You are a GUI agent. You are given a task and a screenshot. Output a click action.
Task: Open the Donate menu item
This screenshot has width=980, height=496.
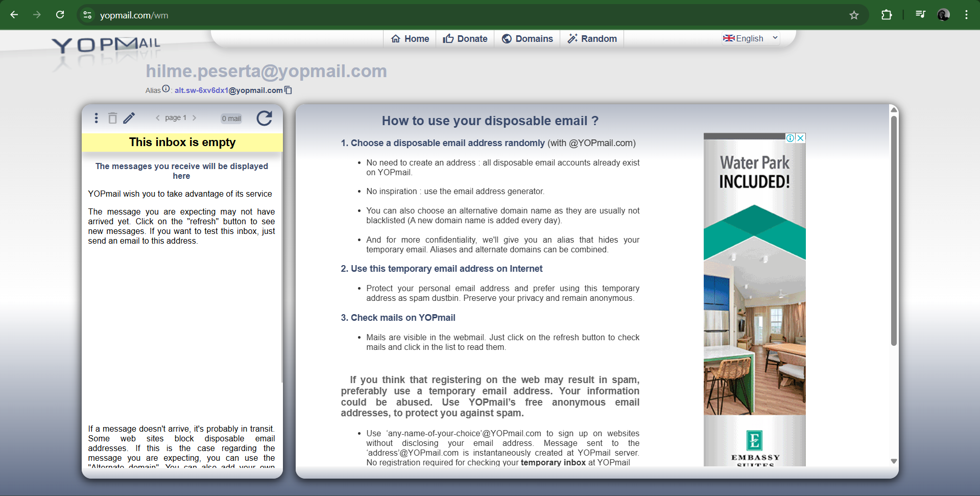465,39
